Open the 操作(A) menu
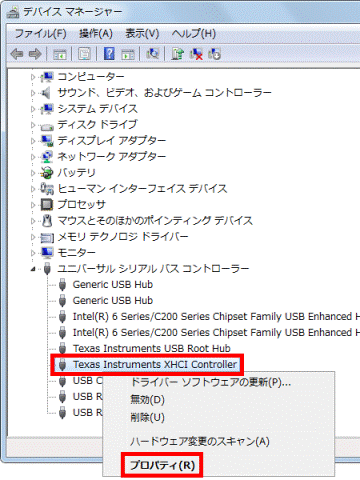This screenshot has height=480, width=360. (96, 33)
